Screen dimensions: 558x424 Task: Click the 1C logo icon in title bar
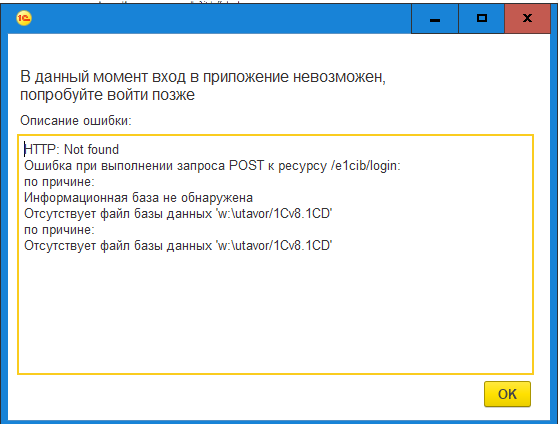pos(24,18)
